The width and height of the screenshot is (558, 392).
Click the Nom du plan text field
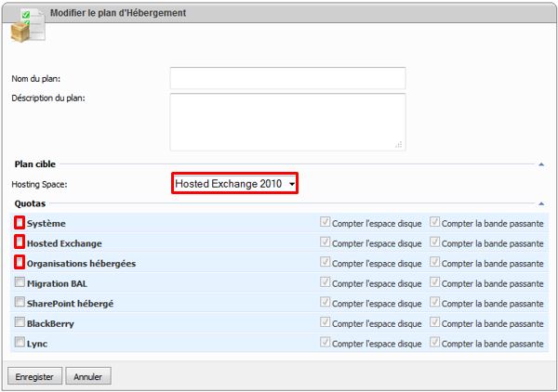[x=287, y=78]
